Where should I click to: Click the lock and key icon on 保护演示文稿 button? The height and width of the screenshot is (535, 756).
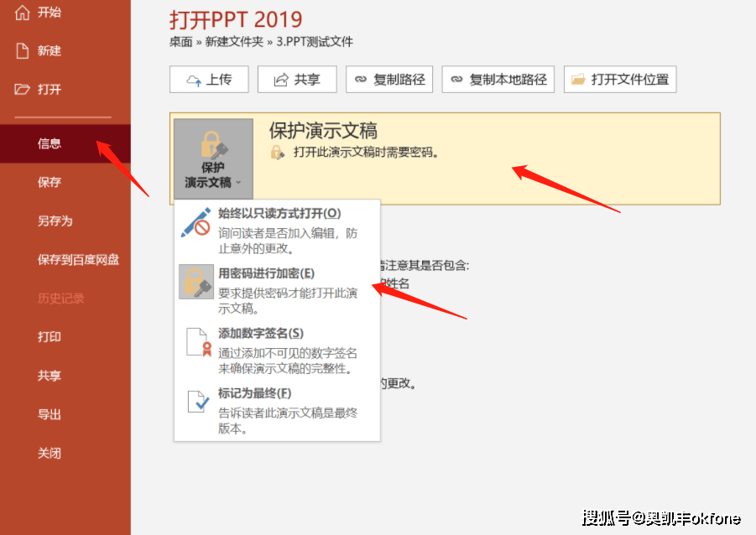point(214,144)
